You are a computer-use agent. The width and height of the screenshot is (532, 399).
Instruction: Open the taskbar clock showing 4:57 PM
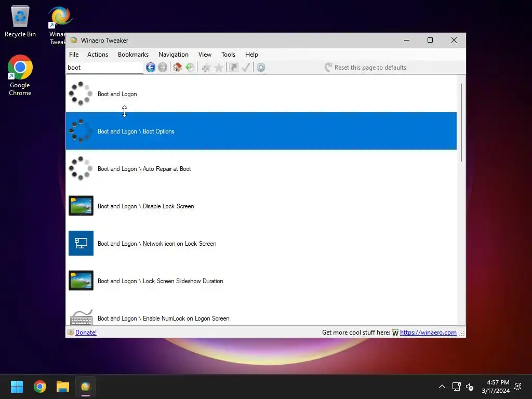496,387
